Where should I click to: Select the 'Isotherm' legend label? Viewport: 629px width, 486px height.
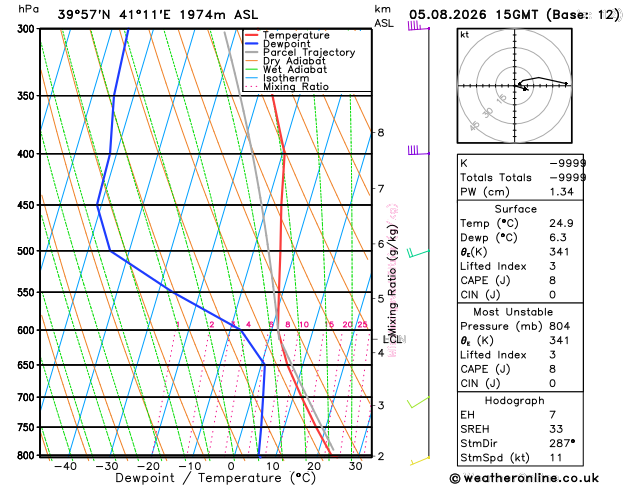click(286, 78)
